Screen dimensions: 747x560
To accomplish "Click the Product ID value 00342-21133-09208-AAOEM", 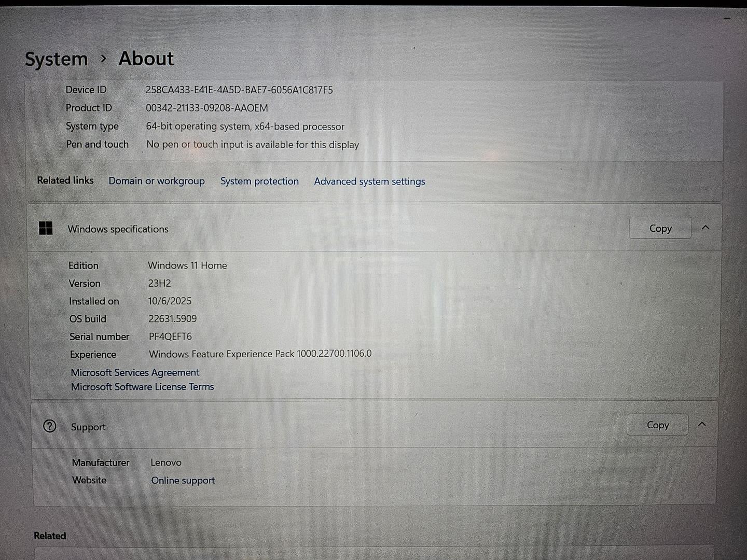I will coord(207,108).
